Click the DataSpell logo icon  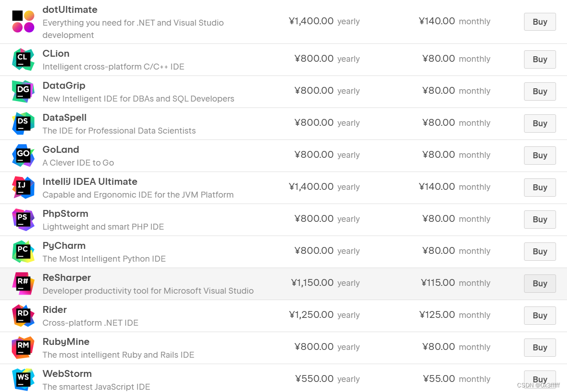coord(23,124)
